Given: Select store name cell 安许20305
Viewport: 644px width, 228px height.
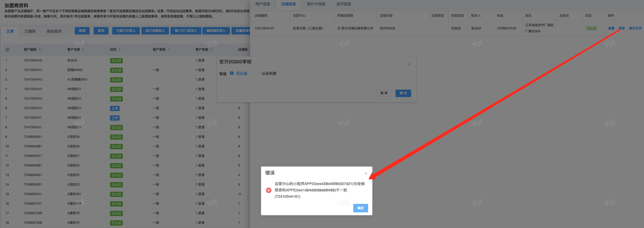Looking at the screenshot, I should 387,28.
